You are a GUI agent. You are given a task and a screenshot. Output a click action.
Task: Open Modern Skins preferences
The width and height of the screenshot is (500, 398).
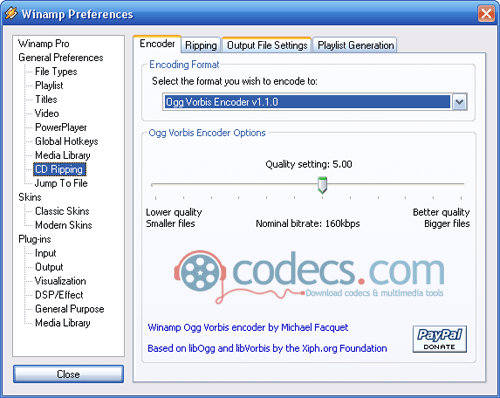pos(64,225)
